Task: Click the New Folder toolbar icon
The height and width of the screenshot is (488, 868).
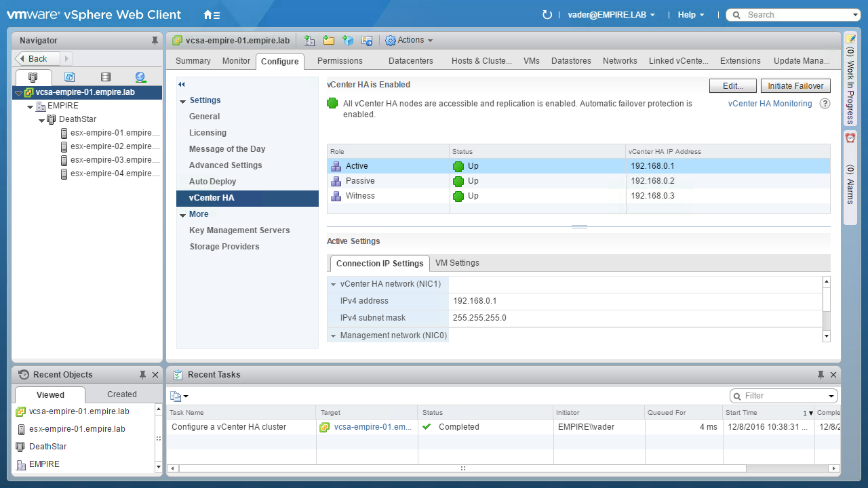Action: [x=329, y=41]
